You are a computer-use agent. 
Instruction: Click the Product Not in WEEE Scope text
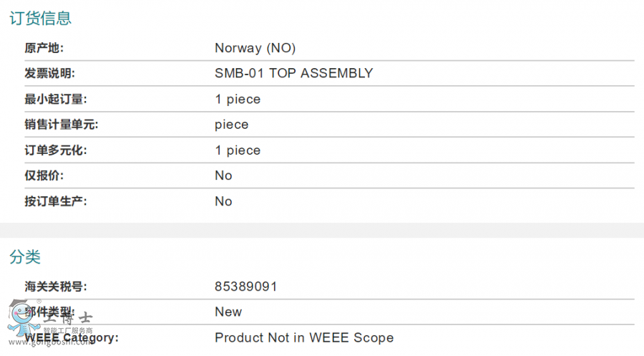coord(304,337)
